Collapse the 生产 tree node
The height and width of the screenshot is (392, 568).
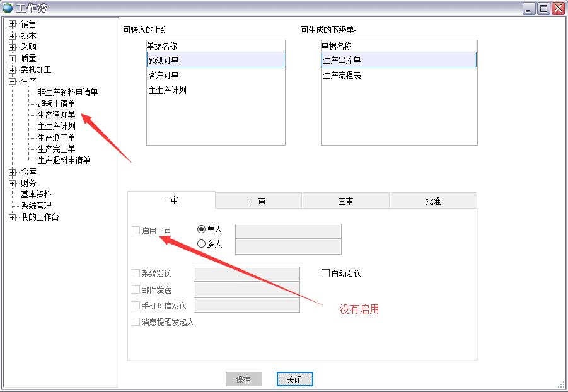[12, 81]
